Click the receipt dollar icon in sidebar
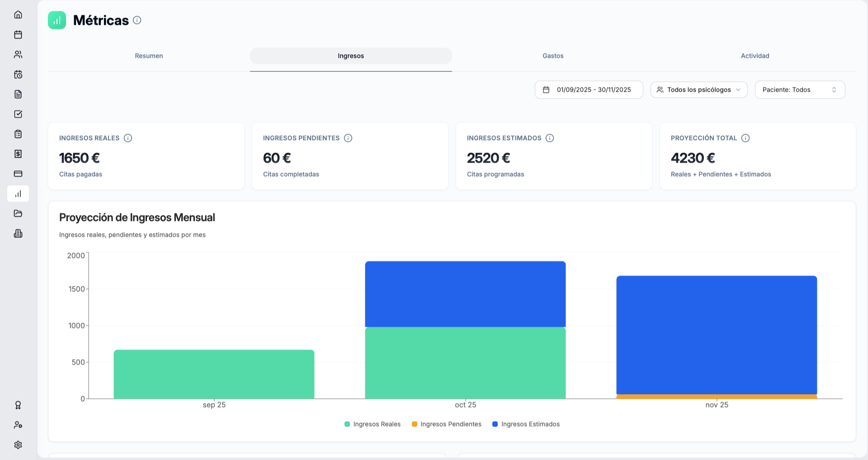This screenshot has width=868, height=460. [x=18, y=154]
